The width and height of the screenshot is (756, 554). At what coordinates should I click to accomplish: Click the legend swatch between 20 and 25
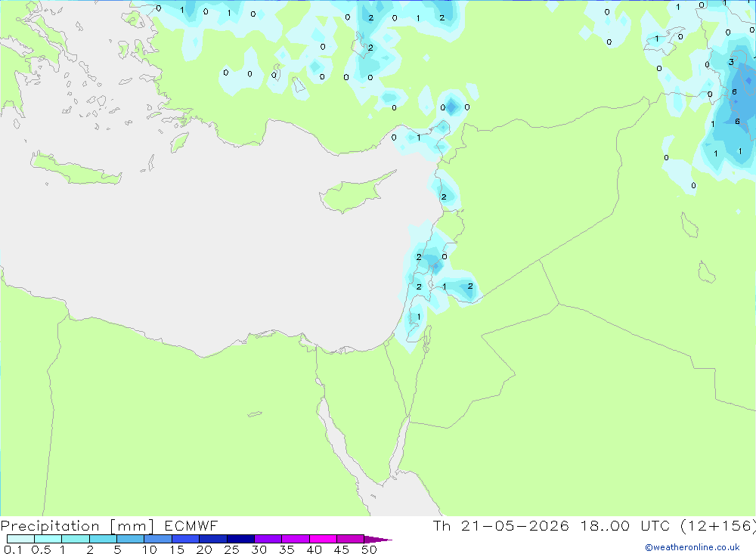tap(213, 539)
